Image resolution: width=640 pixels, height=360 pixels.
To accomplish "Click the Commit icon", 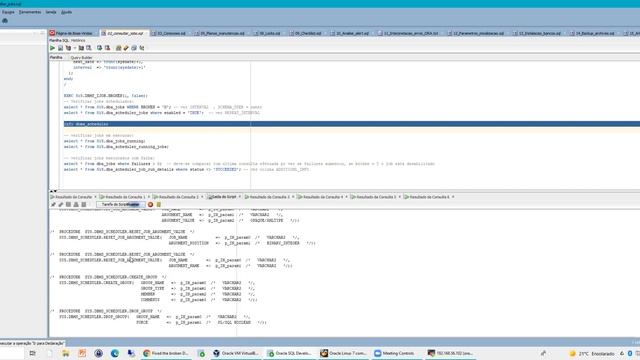I will pos(99,48).
